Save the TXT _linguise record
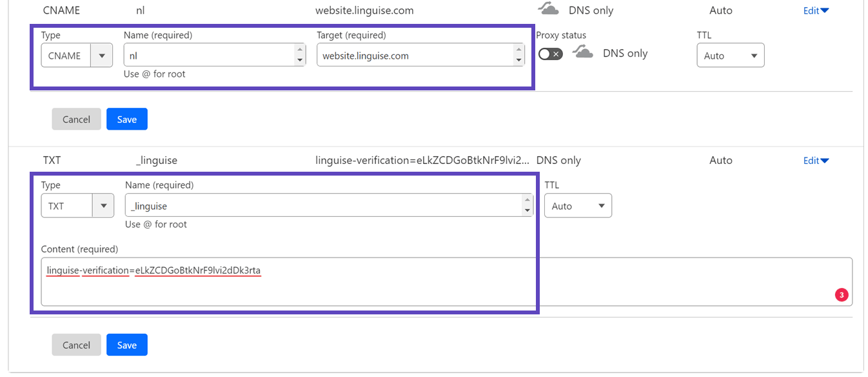The image size is (868, 377). pyautogui.click(x=127, y=345)
